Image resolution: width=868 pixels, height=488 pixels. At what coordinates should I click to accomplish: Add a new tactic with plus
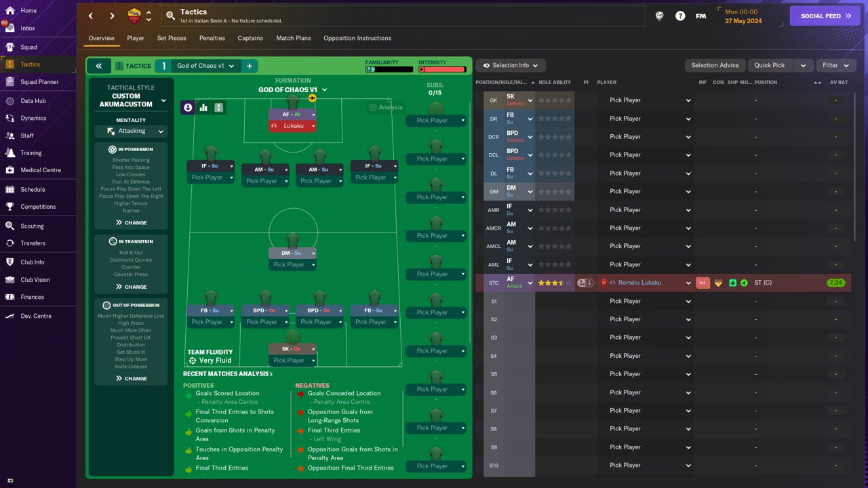pyautogui.click(x=250, y=66)
